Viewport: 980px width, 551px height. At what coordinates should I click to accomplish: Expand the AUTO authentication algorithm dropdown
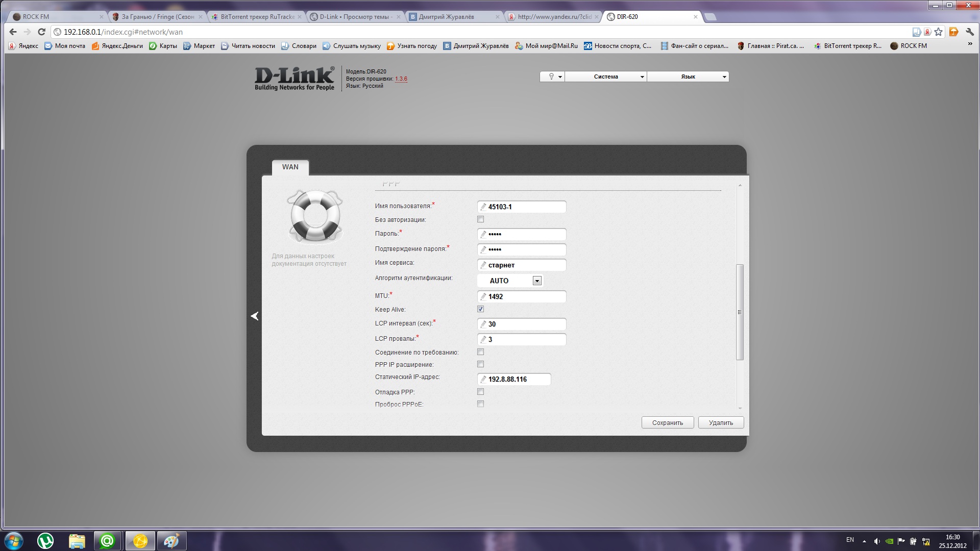click(x=536, y=281)
